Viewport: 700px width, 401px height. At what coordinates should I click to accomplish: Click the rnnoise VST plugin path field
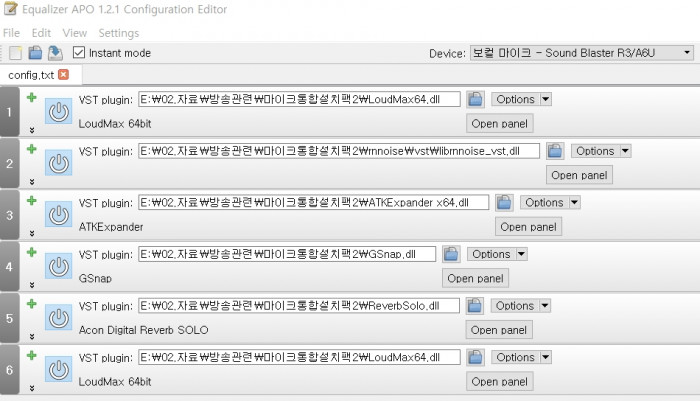(x=338, y=151)
